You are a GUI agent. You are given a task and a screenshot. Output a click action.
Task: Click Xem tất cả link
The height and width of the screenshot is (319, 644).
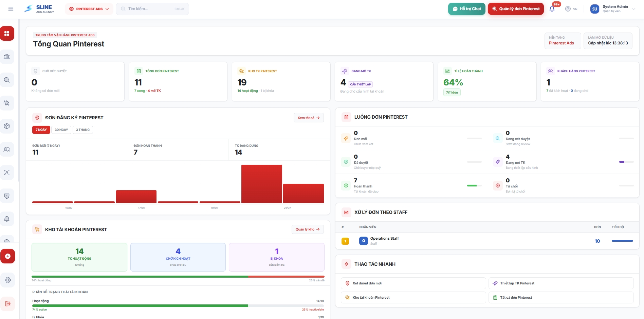click(x=309, y=118)
